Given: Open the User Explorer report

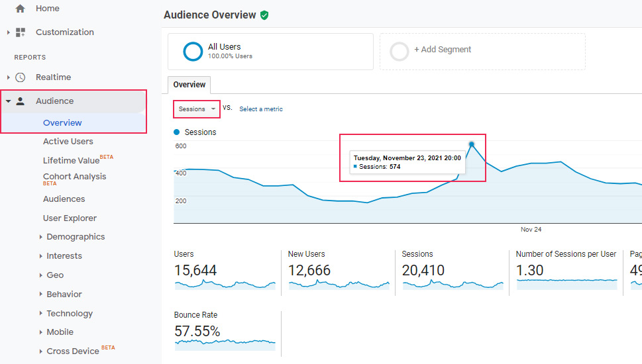Looking at the screenshot, I should click(70, 218).
